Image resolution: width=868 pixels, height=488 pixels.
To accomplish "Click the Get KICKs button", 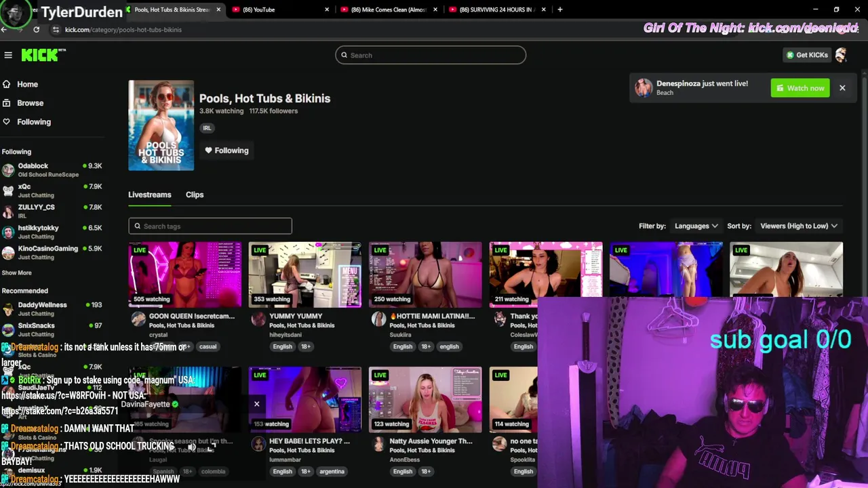I will 807,55.
